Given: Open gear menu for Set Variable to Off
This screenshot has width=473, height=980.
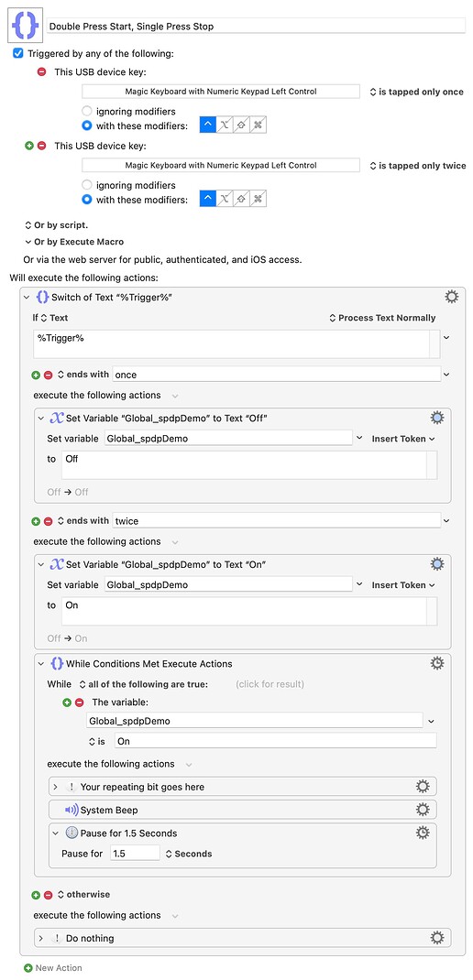Looking at the screenshot, I should point(436,418).
